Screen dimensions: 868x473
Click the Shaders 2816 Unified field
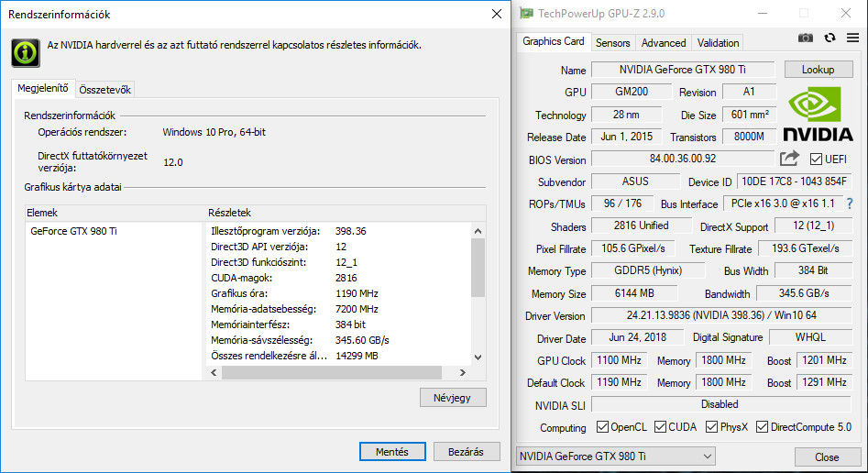coord(641,225)
